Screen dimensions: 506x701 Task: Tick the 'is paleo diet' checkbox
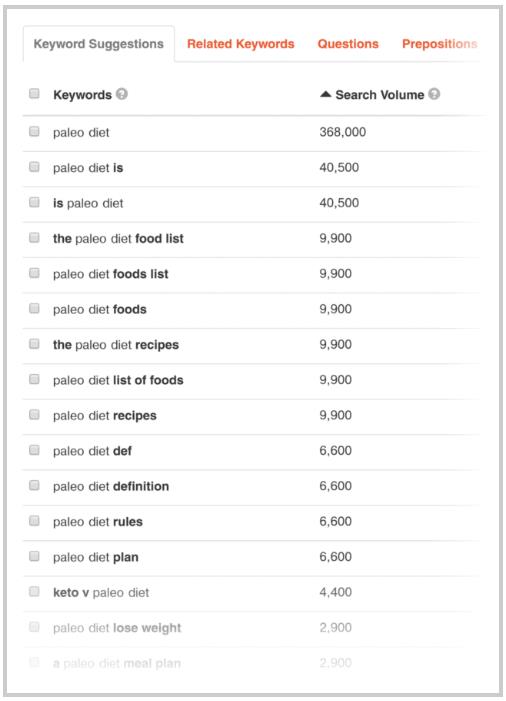tap(34, 202)
